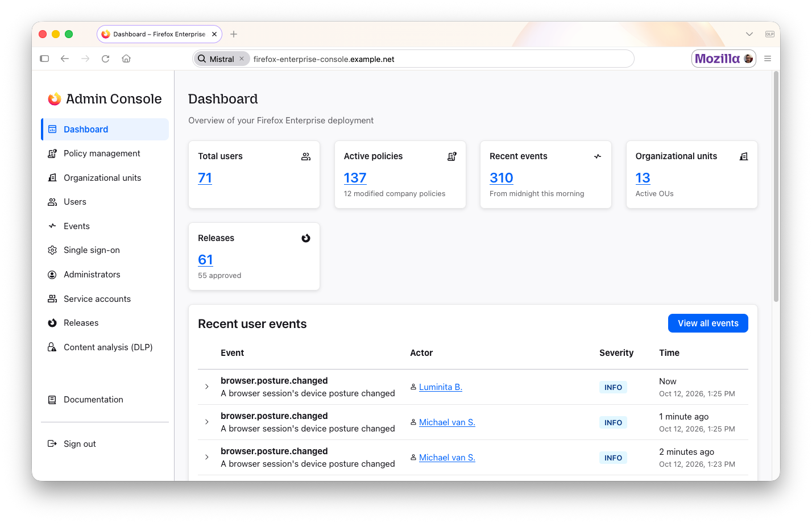Open the hamburger application menu

click(768, 59)
